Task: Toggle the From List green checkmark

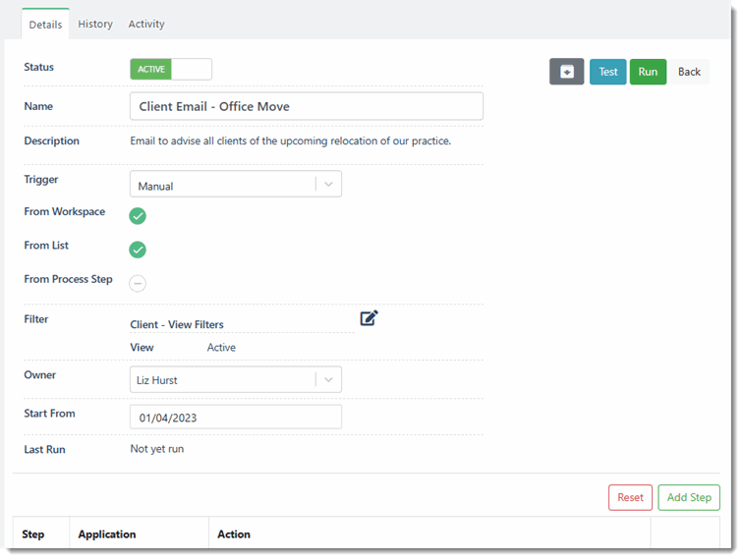Action: pyautogui.click(x=138, y=250)
